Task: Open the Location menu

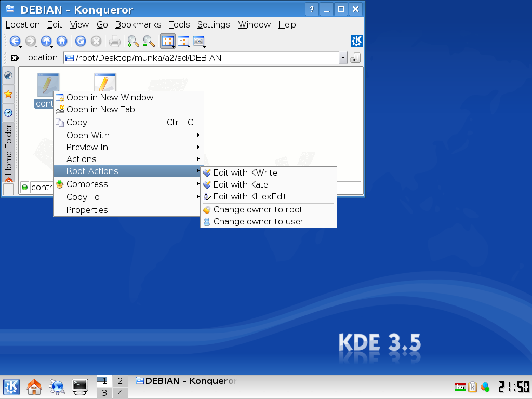Action: 23,25
